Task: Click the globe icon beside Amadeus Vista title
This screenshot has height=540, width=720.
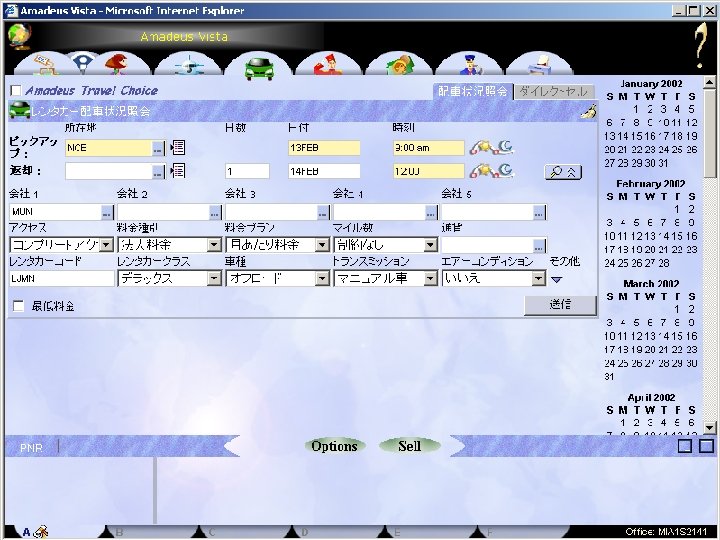Action: click(x=20, y=37)
